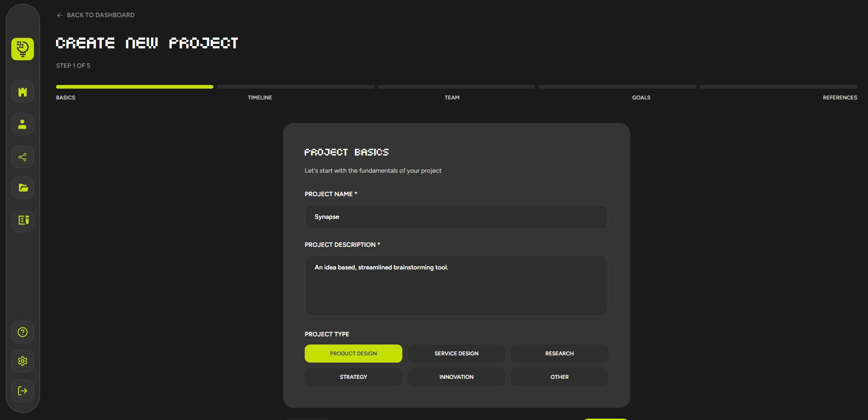Click the Team progress bar segment
This screenshot has height=420, width=868.
pyautogui.click(x=457, y=87)
